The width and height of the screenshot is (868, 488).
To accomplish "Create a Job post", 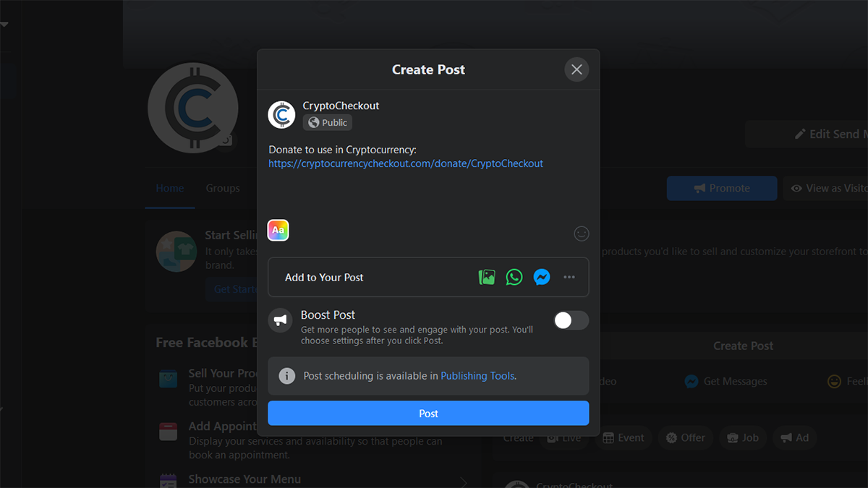I will pos(743,437).
